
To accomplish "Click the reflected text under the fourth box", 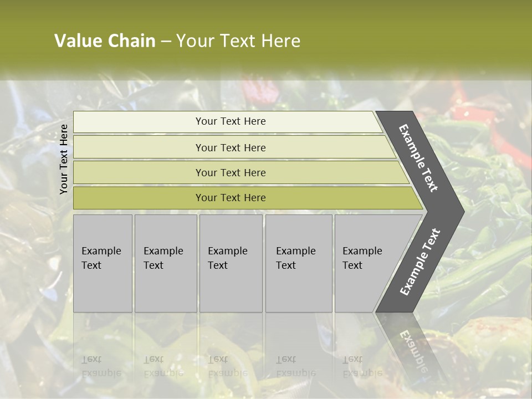I will coord(296,366).
